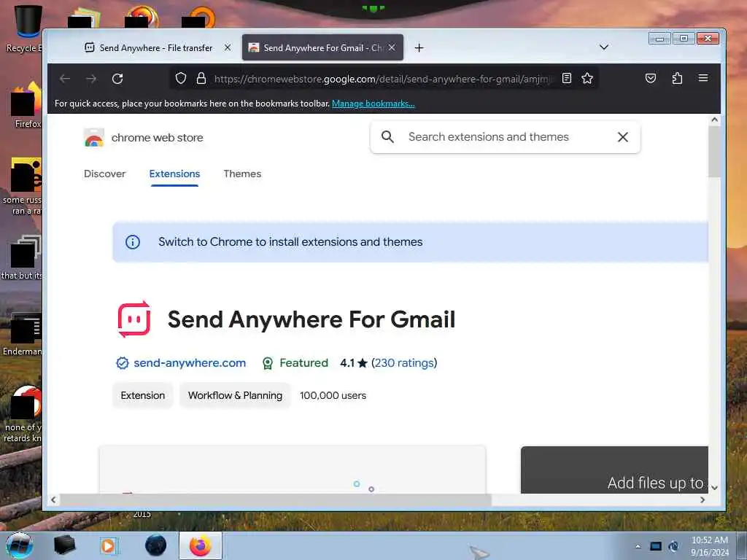The image size is (747, 560).
Task: View site security via the padlock icon
Action: tap(201, 78)
